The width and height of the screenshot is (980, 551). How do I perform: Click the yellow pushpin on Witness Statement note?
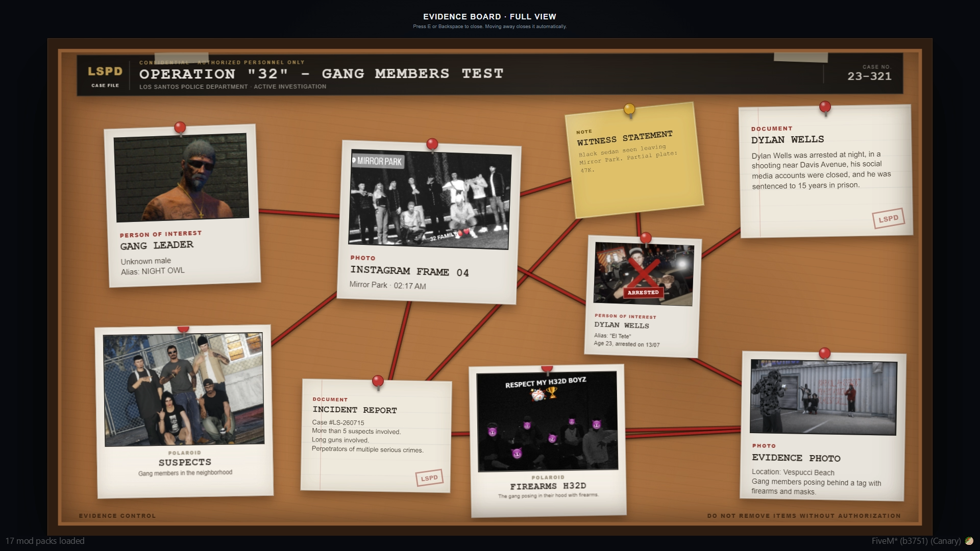click(x=629, y=109)
